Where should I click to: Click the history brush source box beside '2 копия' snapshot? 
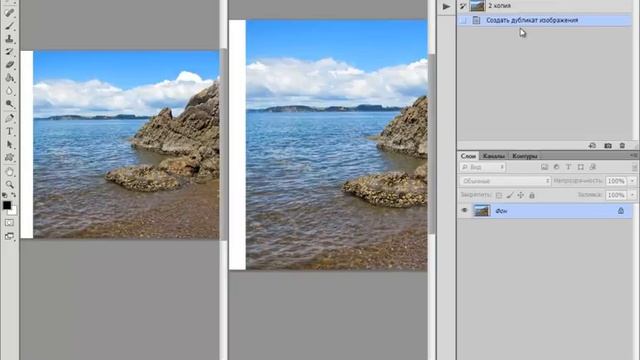tap(463, 6)
